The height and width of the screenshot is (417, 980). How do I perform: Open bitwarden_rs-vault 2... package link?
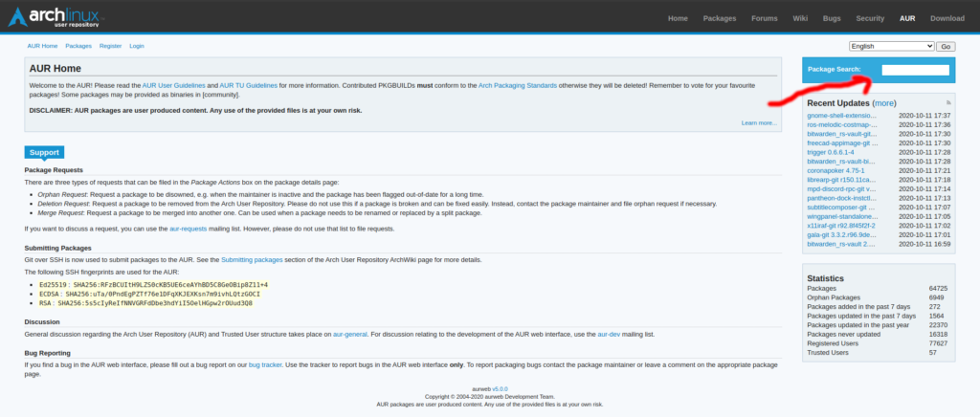coord(842,244)
